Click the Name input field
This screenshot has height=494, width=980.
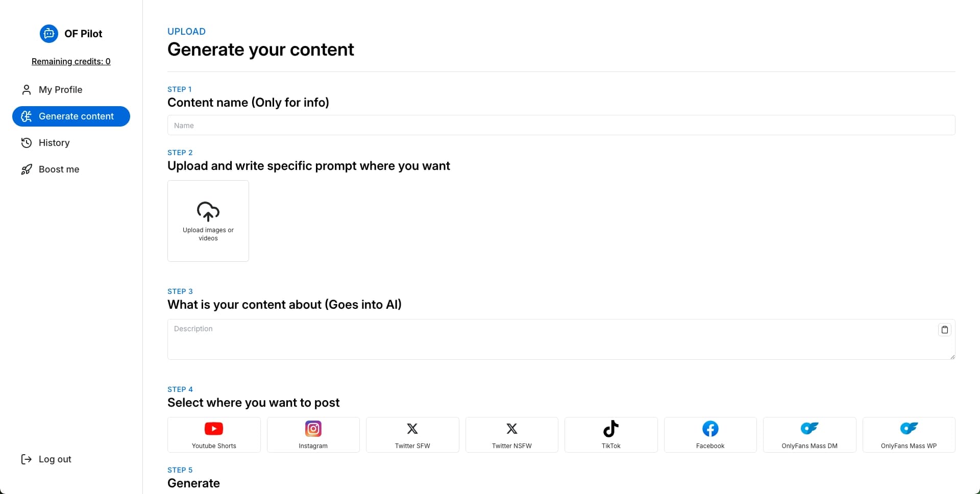561,125
